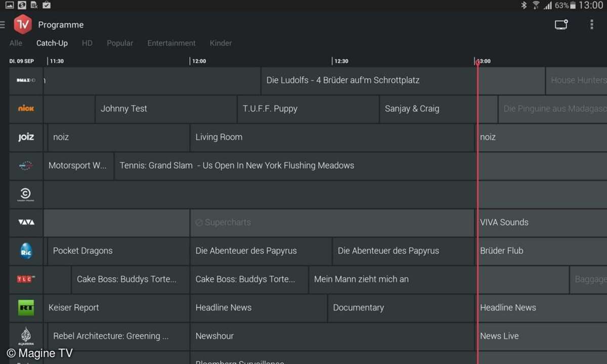Select Headline News at 13:00
607x364 pixels.
pos(541,307)
